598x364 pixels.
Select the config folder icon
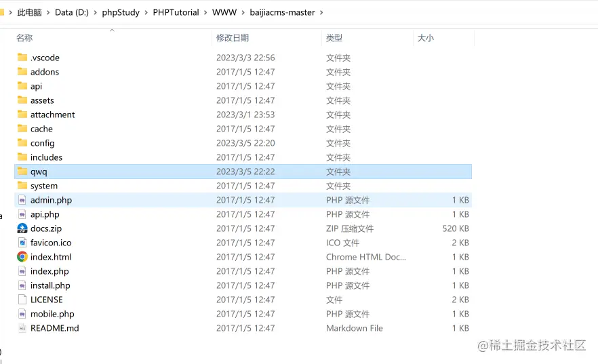coord(22,143)
